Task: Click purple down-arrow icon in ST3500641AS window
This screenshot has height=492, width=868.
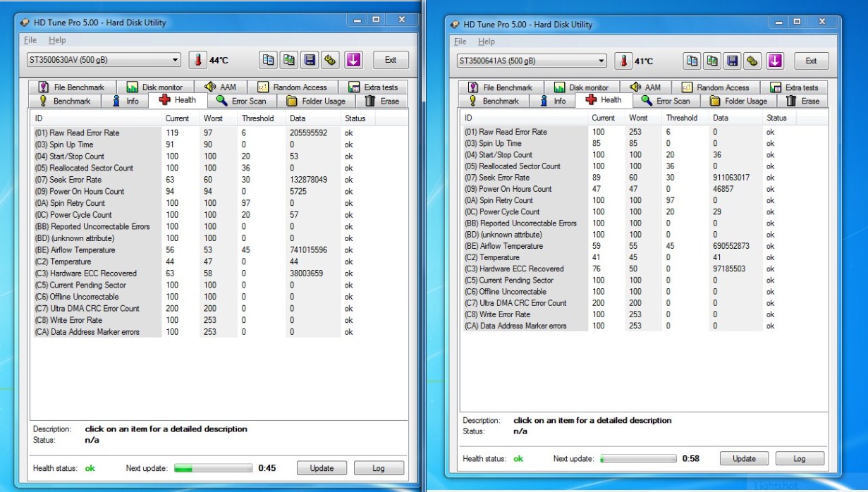Action: (x=776, y=61)
